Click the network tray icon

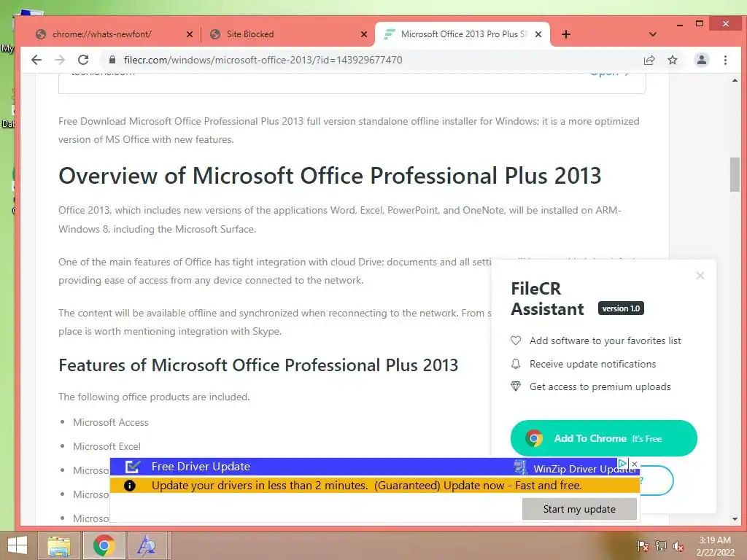(660, 545)
